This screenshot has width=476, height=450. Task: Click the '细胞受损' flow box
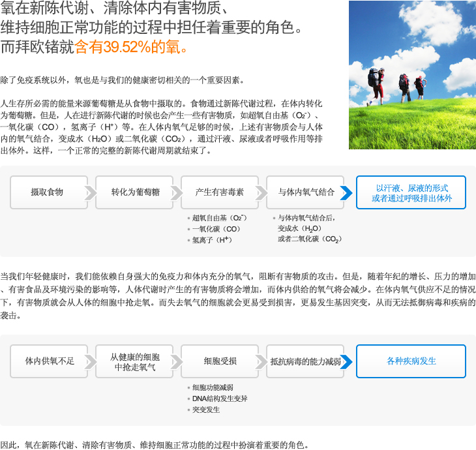tap(220, 361)
